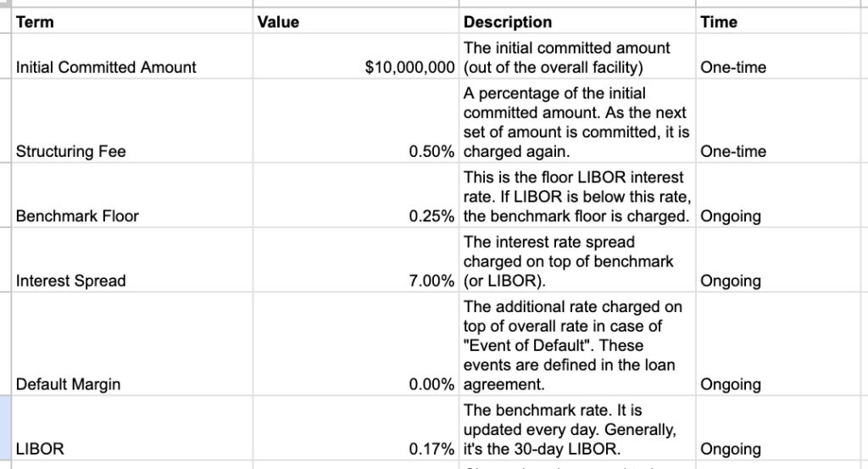Click the $10,000,000 value cell
The image size is (868, 469).
[x=410, y=67]
